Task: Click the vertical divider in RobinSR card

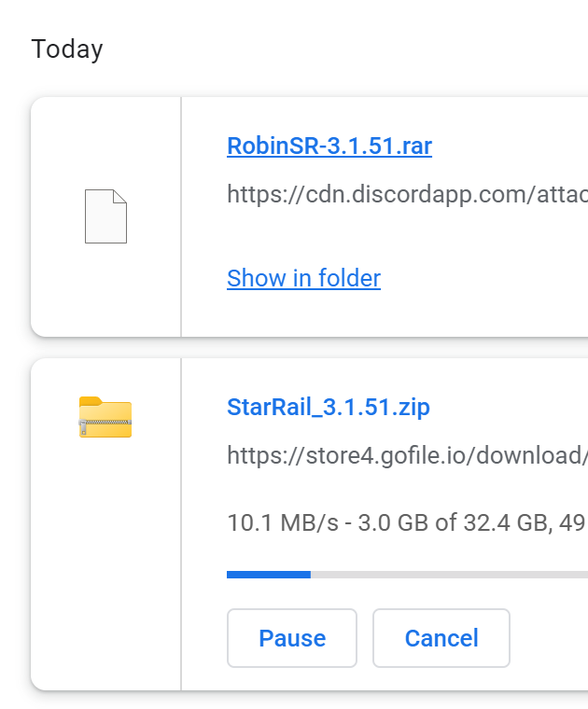Action: point(181,216)
